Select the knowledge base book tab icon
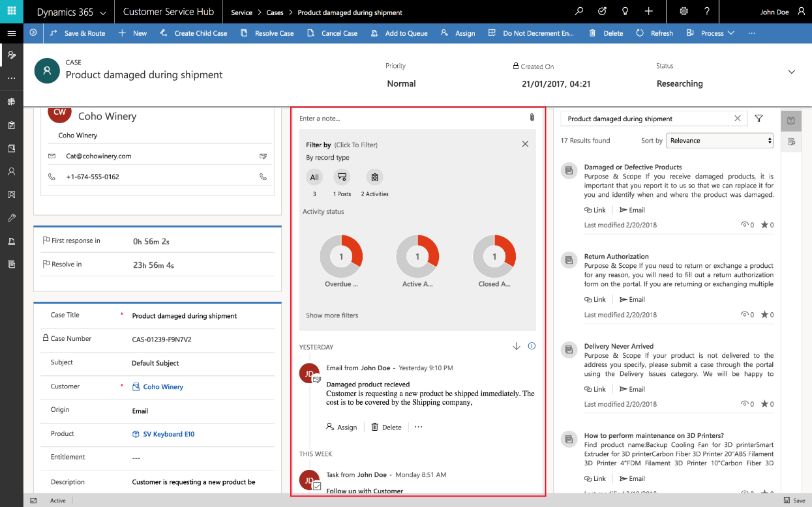Image resolution: width=812 pixels, height=507 pixels. [x=791, y=121]
